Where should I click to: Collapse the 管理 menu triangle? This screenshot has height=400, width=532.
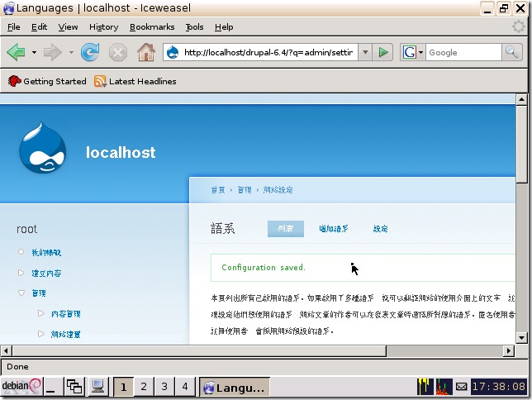tap(21, 293)
